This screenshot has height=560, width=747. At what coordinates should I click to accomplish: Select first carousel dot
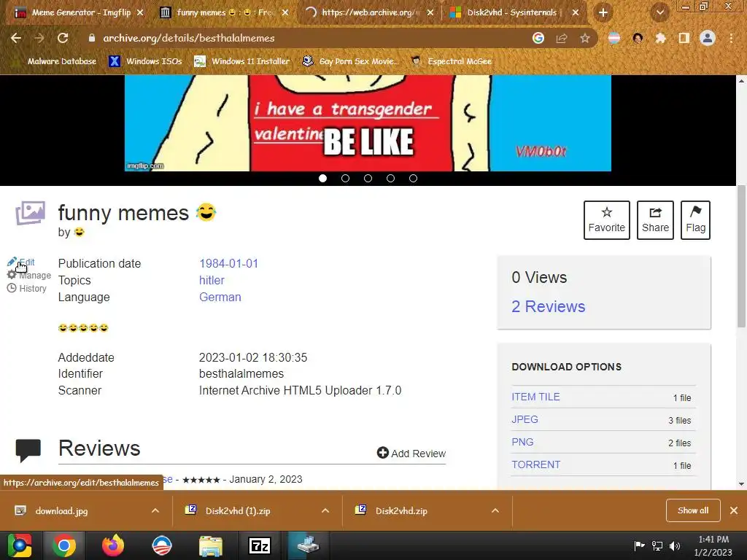(323, 178)
